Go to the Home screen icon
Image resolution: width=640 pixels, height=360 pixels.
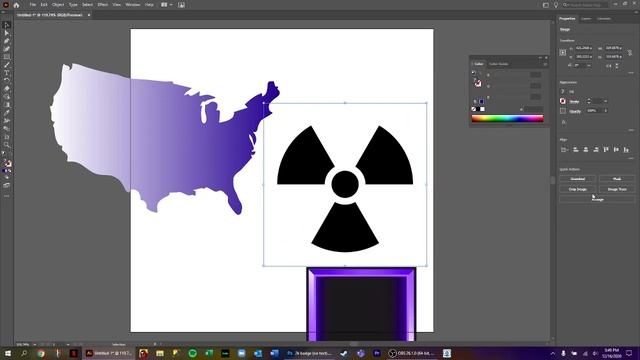[x=16, y=5]
